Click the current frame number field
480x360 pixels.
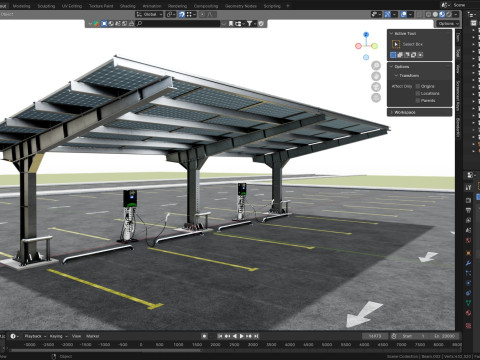pyautogui.click(x=375, y=336)
